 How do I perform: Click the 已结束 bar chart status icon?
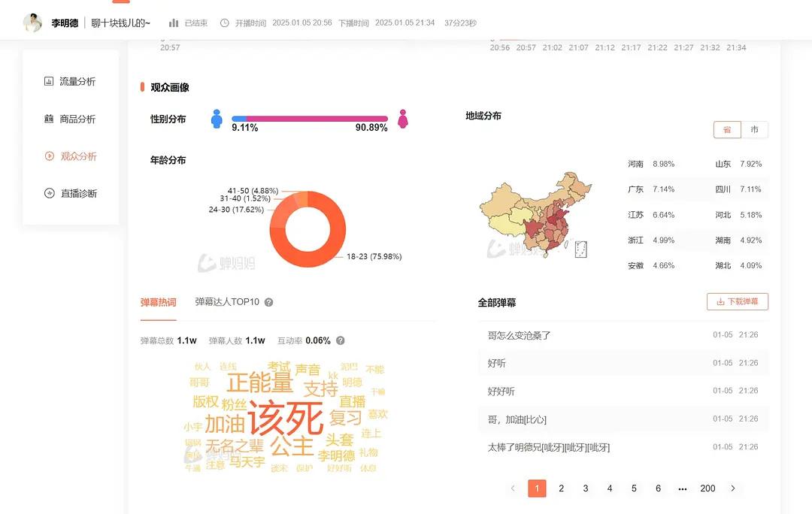coord(174,23)
